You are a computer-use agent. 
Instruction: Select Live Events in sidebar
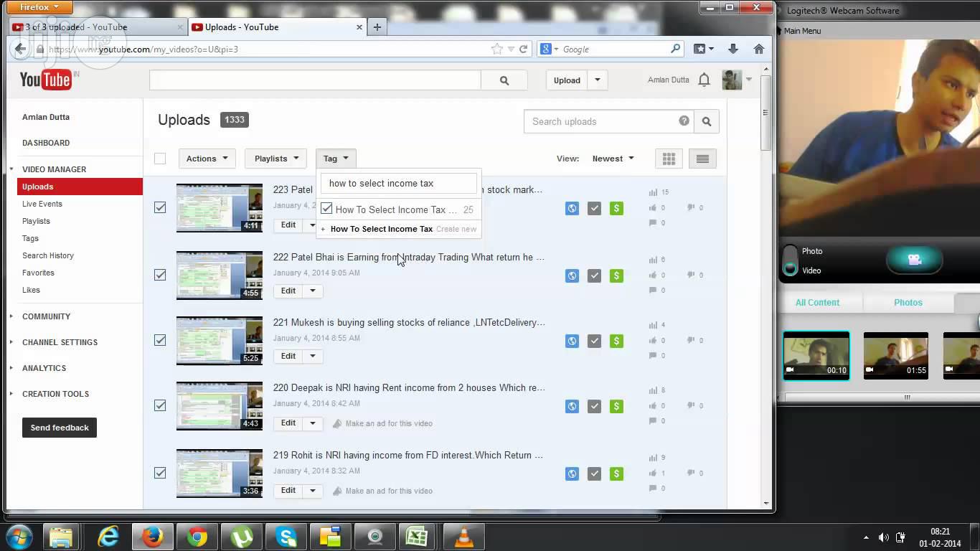pos(42,204)
